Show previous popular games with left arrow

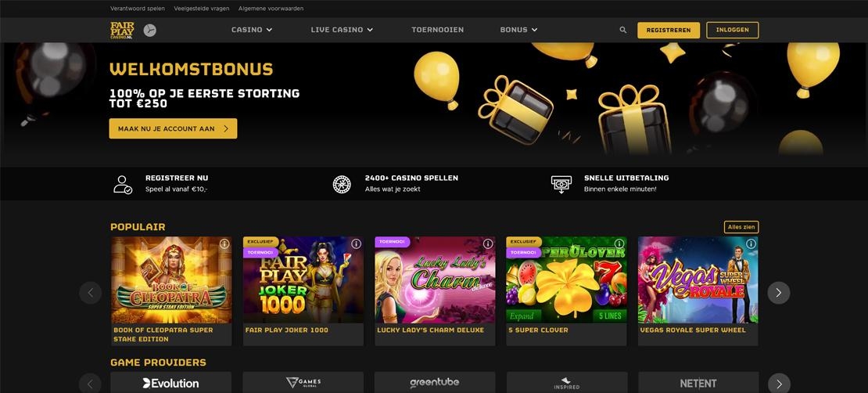(x=90, y=293)
